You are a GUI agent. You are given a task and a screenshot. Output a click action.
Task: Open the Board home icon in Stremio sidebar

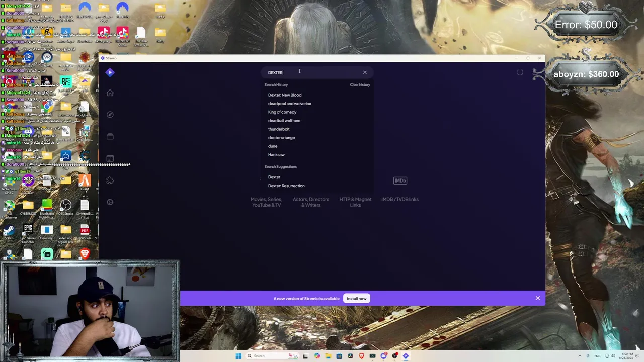(x=110, y=93)
